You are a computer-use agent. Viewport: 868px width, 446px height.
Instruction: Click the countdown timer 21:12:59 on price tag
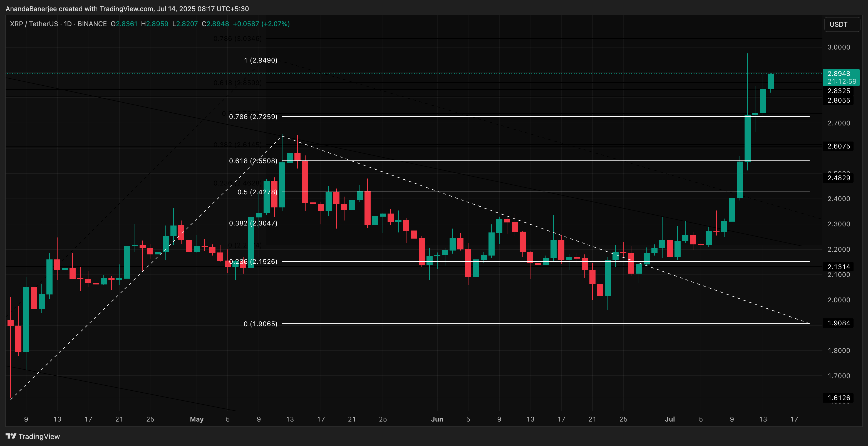(x=841, y=81)
